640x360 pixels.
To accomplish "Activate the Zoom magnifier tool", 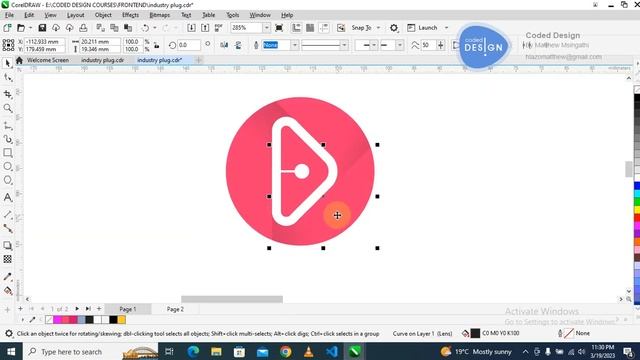I will pyautogui.click(x=8, y=108).
